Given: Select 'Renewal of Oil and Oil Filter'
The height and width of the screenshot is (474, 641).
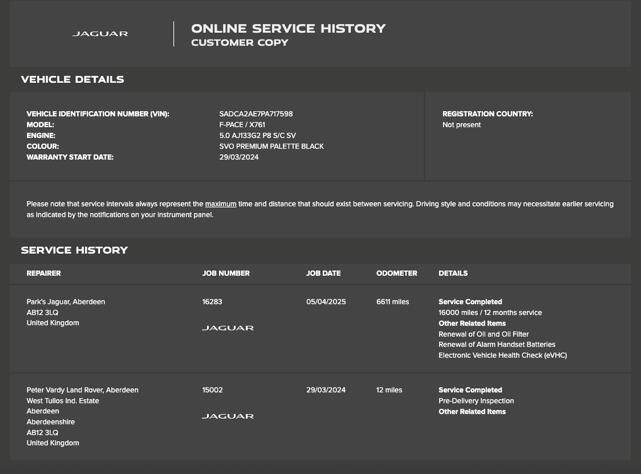Looking at the screenshot, I should pyautogui.click(x=484, y=334).
